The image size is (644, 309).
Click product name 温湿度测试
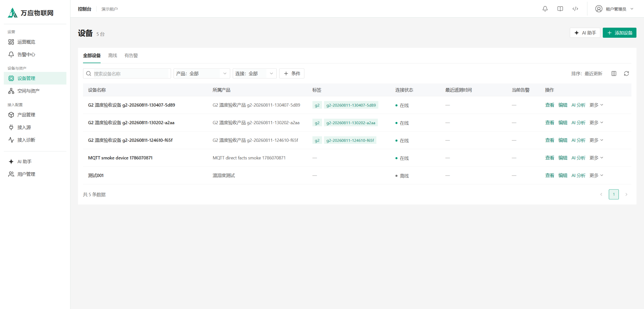[x=224, y=175]
